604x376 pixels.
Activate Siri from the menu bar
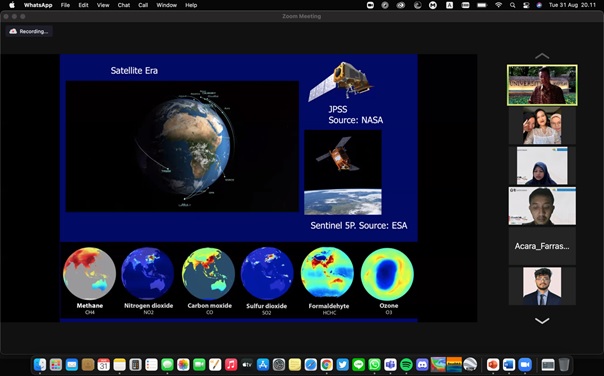point(539,5)
